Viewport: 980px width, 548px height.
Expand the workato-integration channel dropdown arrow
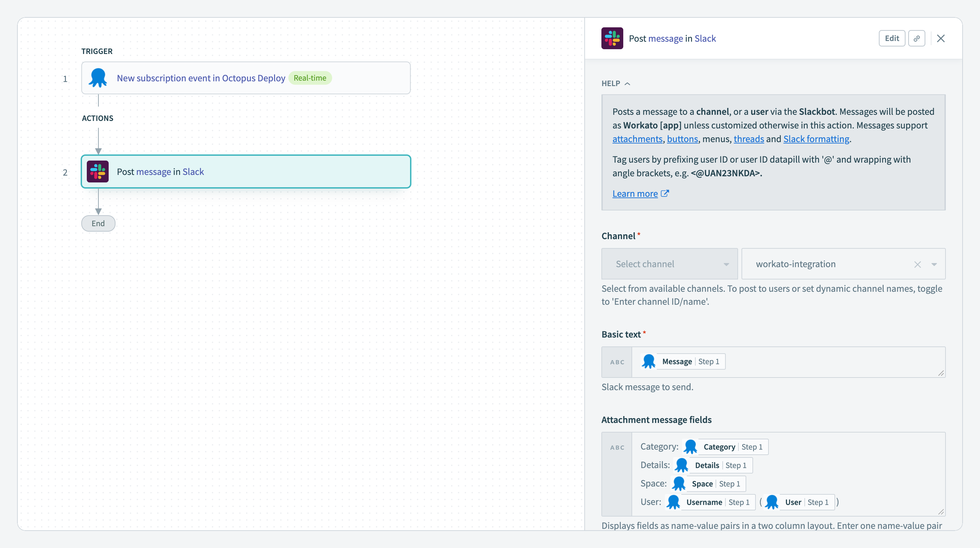click(934, 264)
